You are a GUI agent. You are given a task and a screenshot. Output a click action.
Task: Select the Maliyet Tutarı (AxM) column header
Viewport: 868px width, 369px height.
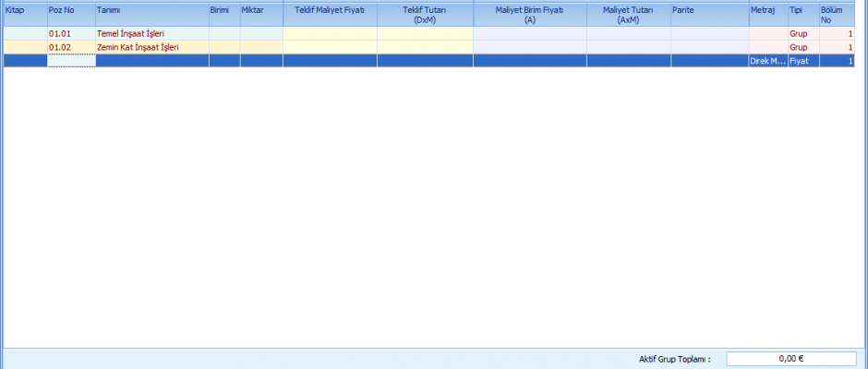click(628, 13)
